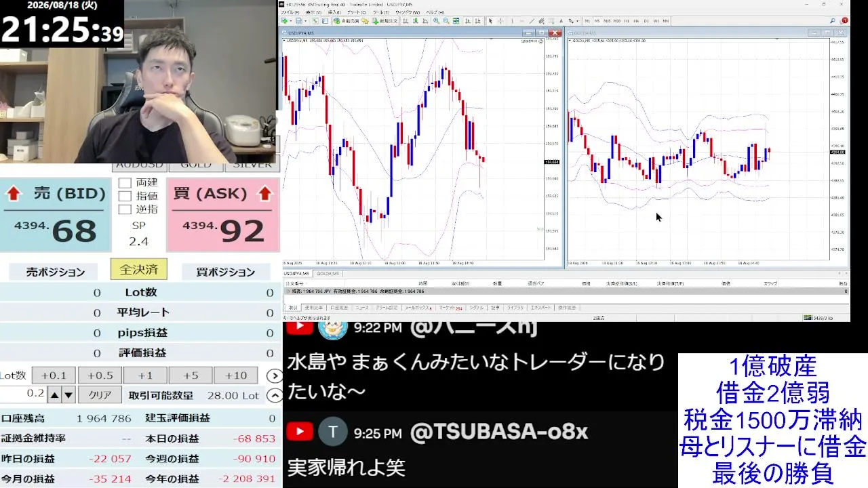
Task: Add +5 to lot size
Action: pos(191,375)
